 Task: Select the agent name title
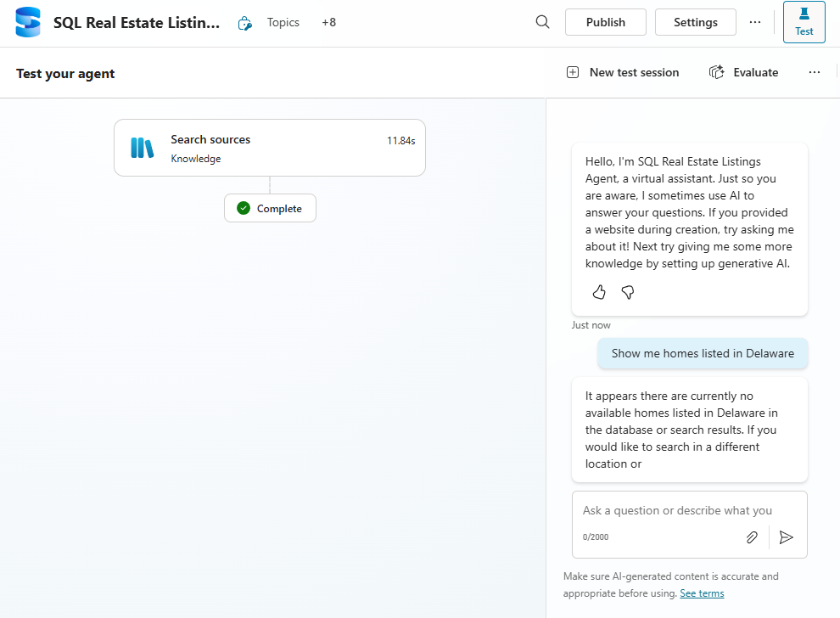coord(136,23)
